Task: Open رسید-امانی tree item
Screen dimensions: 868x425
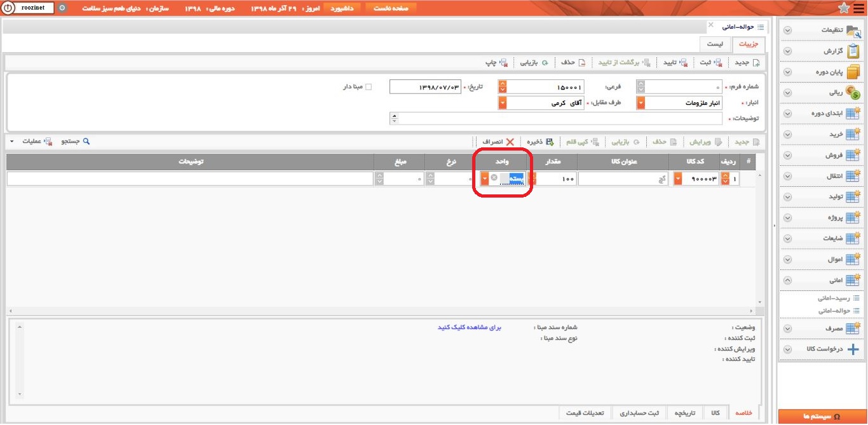Action: pyautogui.click(x=837, y=297)
